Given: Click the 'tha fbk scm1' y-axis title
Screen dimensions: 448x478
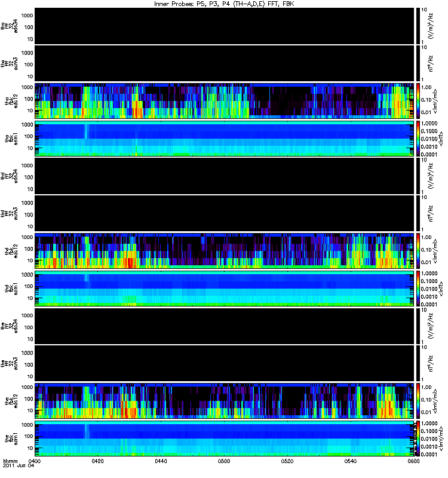Looking at the screenshot, I should [11, 139].
